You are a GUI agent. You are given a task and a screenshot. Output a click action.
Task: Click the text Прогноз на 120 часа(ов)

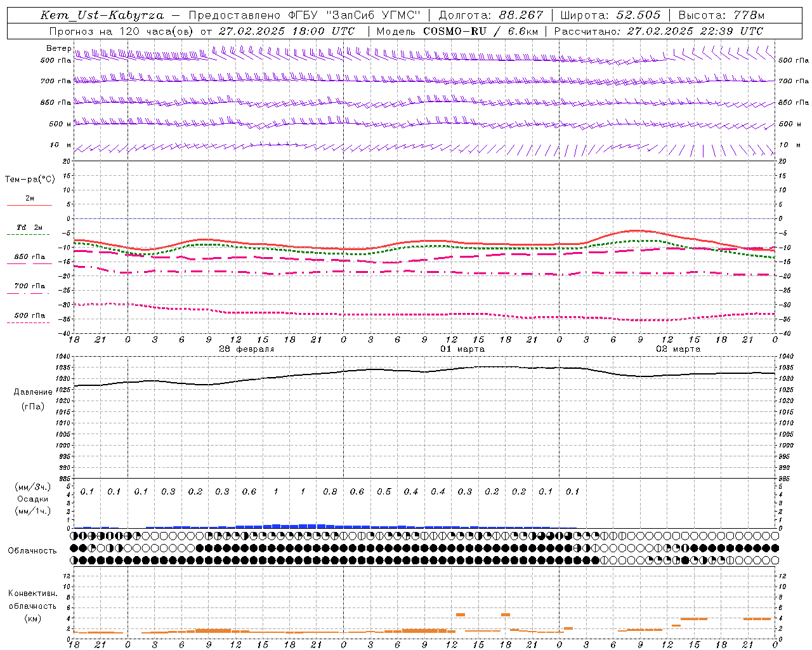tap(122, 31)
